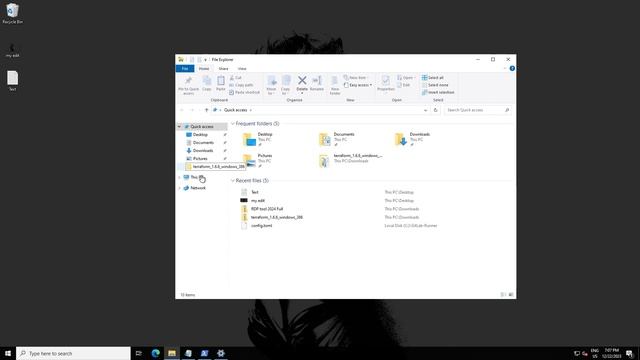Open the Easy access dropdown

click(x=358, y=85)
